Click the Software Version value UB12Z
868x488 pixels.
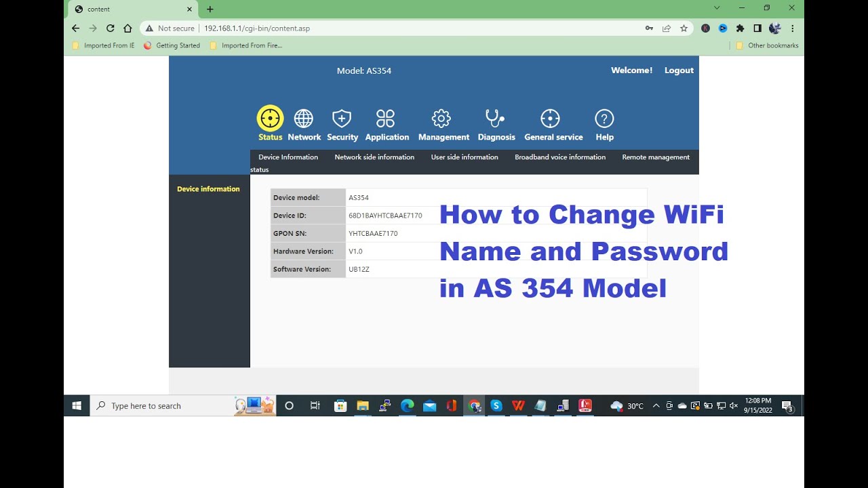[359, 269]
